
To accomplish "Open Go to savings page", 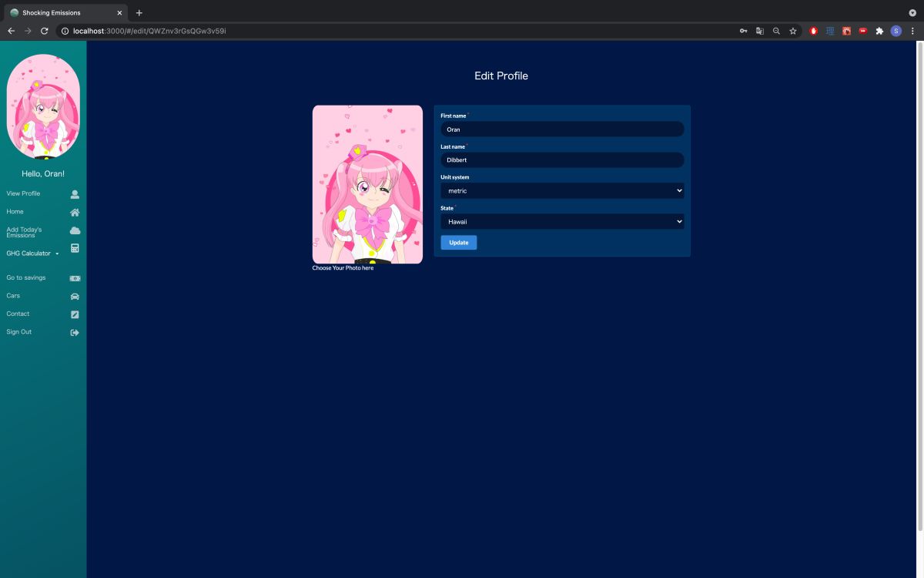I will [26, 277].
